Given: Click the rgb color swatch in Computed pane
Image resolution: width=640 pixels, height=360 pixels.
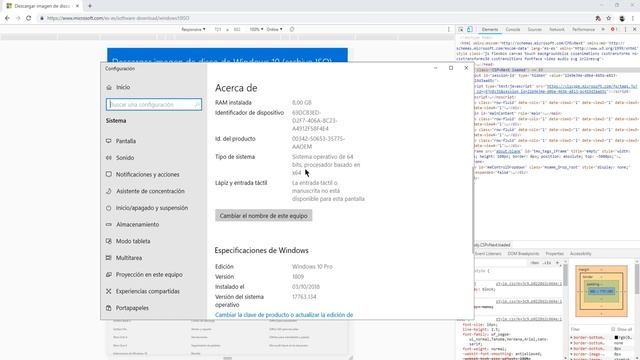Looking at the screenshot, I should (x=616, y=338).
